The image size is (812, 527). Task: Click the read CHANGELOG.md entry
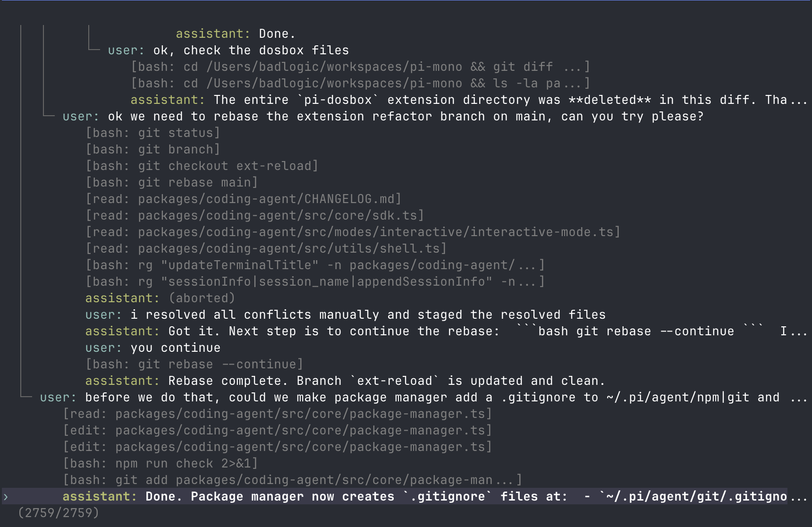point(243,199)
